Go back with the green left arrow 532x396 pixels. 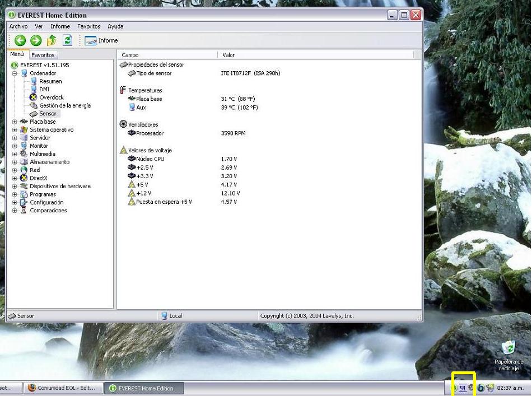(20, 41)
